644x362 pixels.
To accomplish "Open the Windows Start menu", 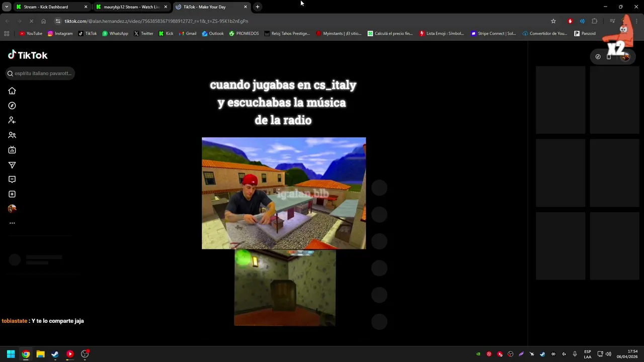I will click(11, 354).
